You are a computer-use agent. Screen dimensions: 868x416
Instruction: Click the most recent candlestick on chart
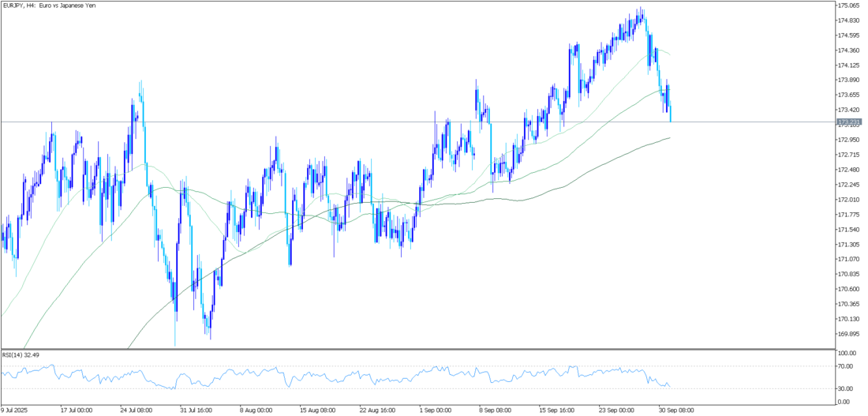point(671,115)
